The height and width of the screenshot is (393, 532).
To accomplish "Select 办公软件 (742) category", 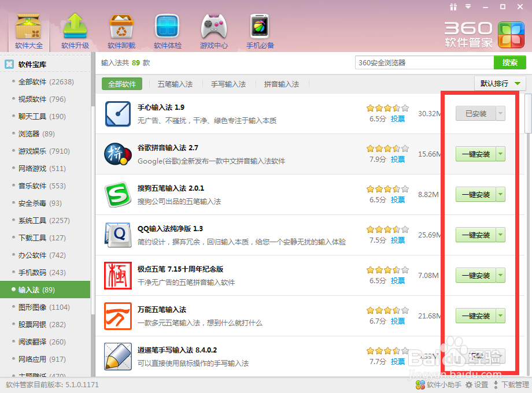I will 45,255.
